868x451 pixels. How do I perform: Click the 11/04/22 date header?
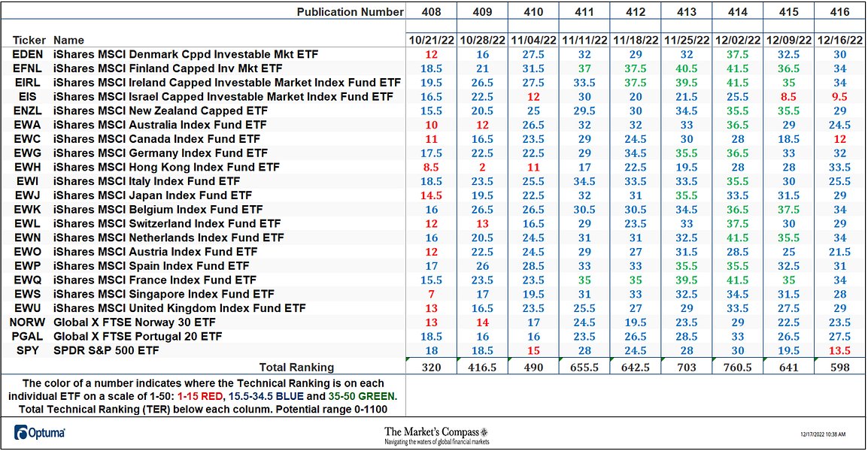(533, 41)
